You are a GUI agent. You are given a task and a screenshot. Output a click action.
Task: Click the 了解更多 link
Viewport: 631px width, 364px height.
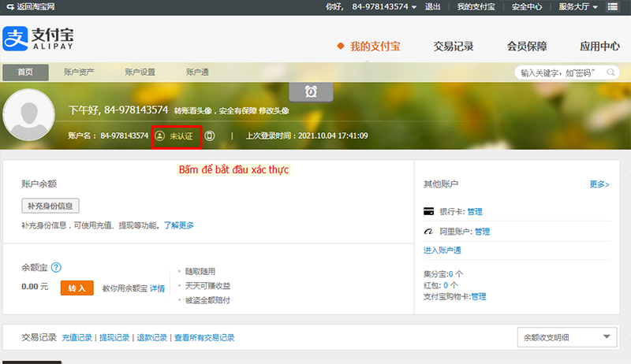tap(179, 225)
